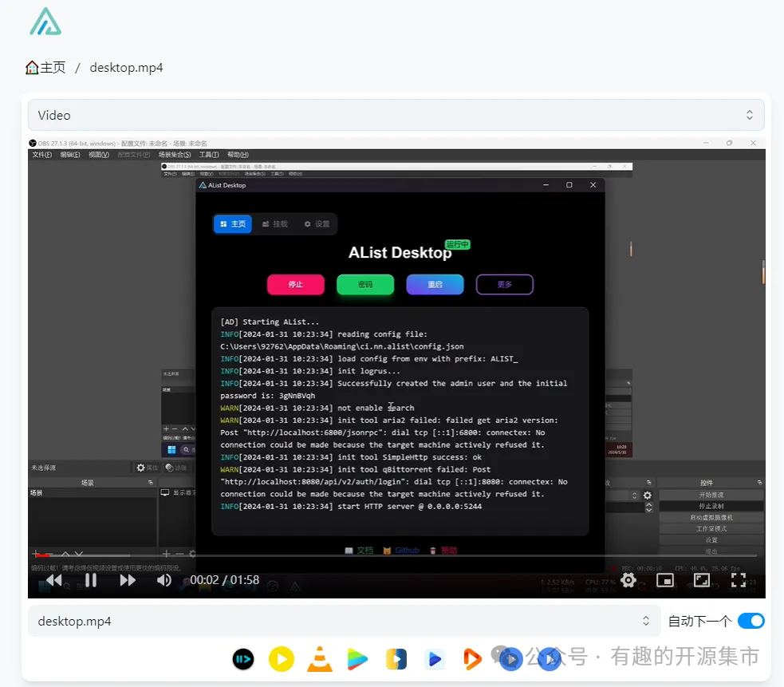The width and height of the screenshot is (784, 687).
Task: Open video in nPlayer rainbow triangle icon
Action: pyautogui.click(x=357, y=659)
